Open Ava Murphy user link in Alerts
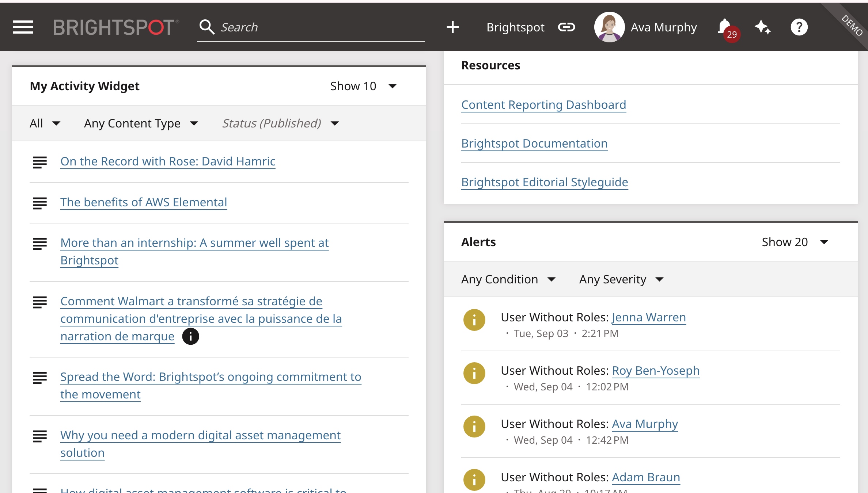868x493 pixels. (645, 424)
